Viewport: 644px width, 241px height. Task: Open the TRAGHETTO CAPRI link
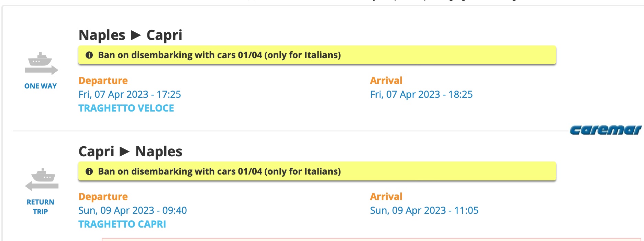point(122,224)
